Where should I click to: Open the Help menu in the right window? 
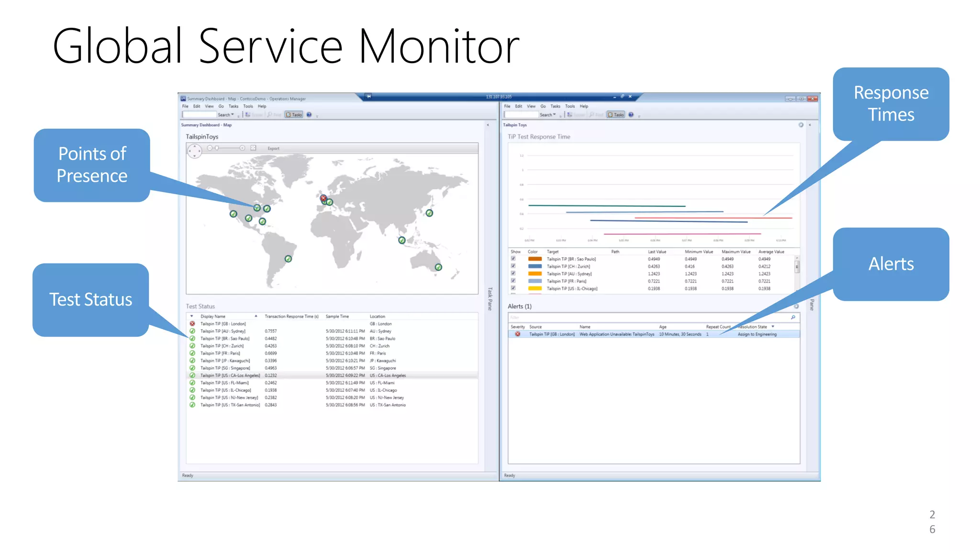[584, 106]
